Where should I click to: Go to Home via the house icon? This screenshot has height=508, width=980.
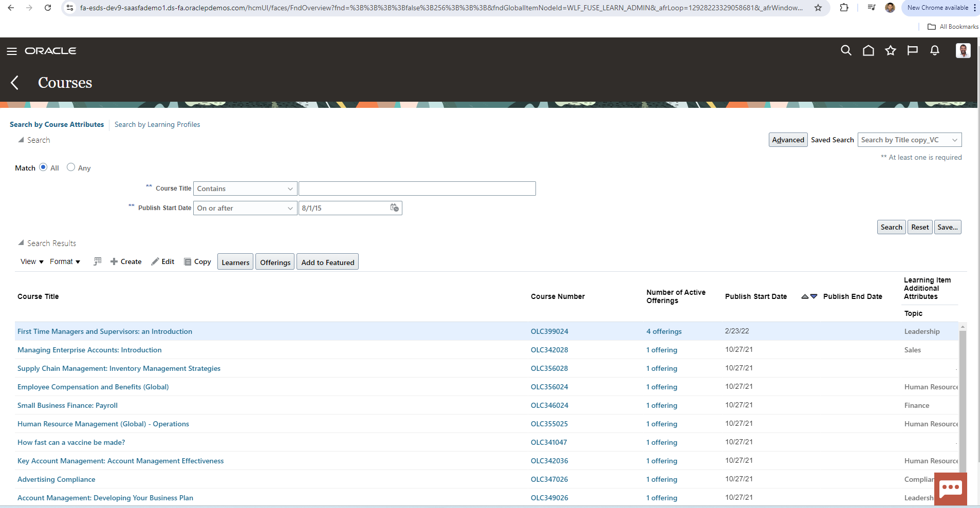[868, 50]
